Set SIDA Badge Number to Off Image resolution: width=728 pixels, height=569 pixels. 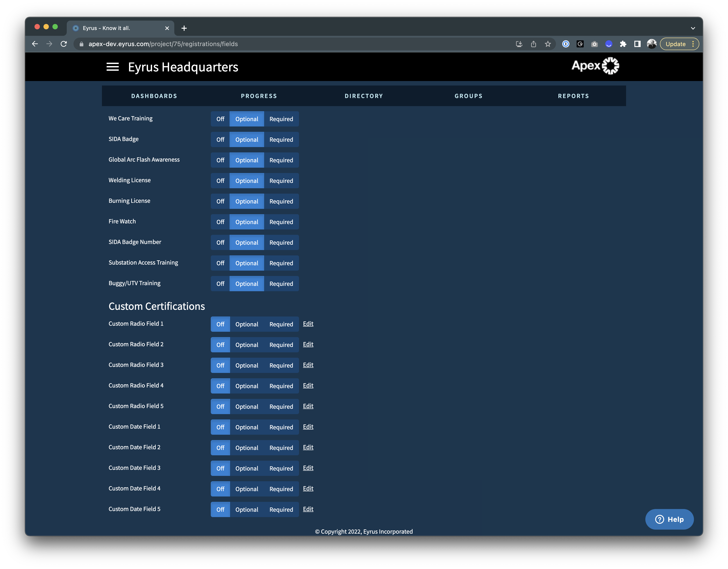coord(220,242)
